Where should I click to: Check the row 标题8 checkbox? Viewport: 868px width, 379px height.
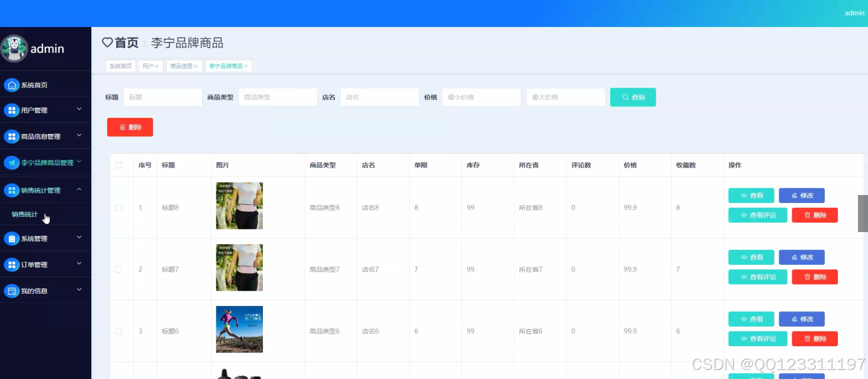(118, 208)
